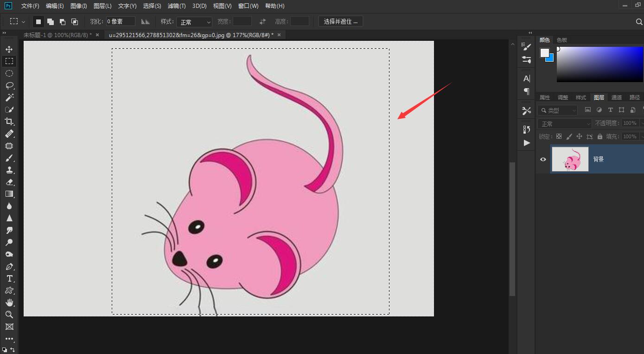Activate the Zoom tool in toolbar
This screenshot has height=354, width=644.
click(9, 315)
